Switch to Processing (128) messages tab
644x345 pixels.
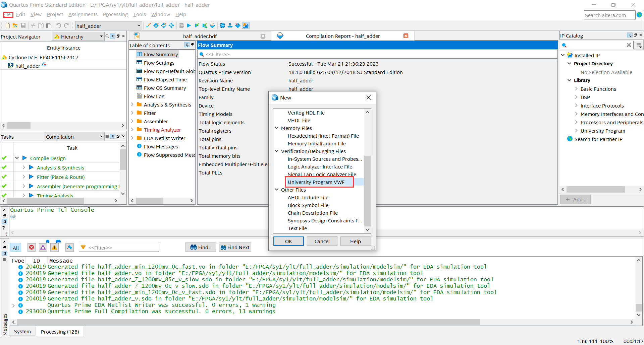point(60,332)
